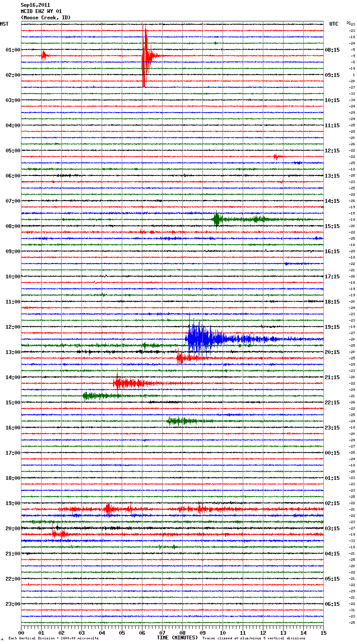
Task: Click the UTC timezone label
Action: coord(334,24)
